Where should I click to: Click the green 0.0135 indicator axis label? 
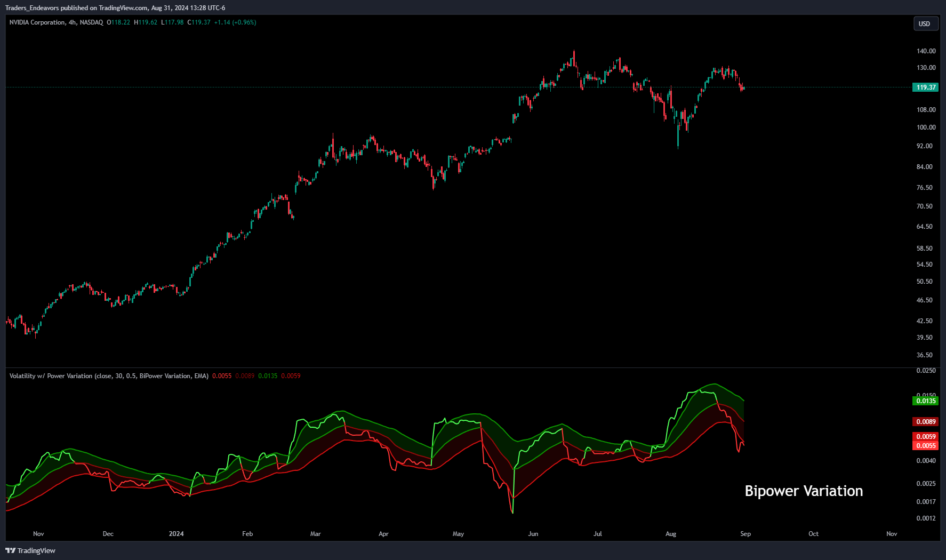926,401
